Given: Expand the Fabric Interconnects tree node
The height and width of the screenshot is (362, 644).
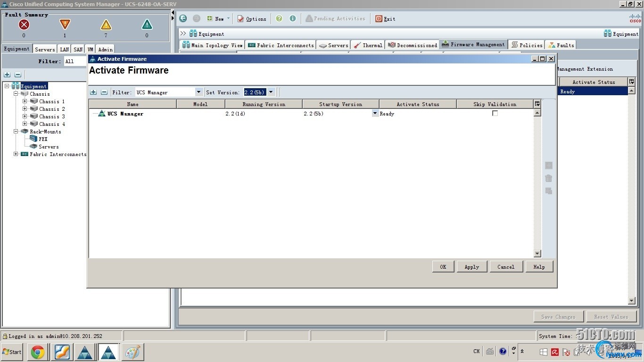Looking at the screenshot, I should pyautogui.click(x=16, y=154).
